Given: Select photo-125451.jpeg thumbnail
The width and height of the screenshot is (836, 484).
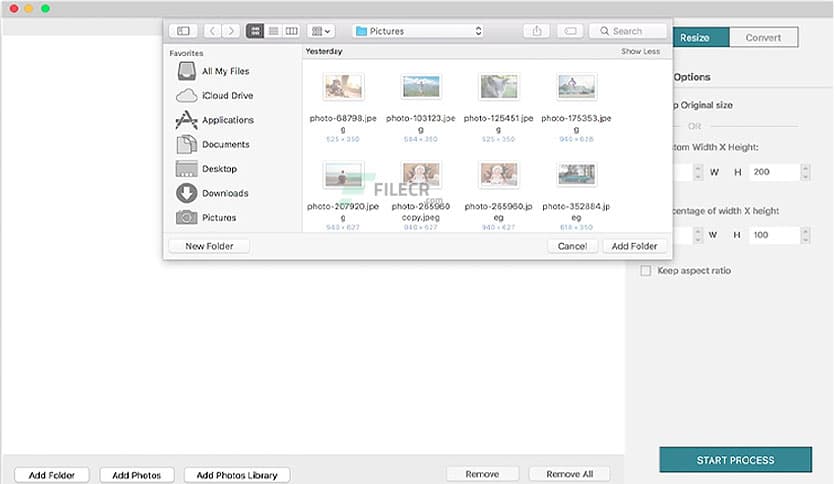Looking at the screenshot, I should coord(499,87).
